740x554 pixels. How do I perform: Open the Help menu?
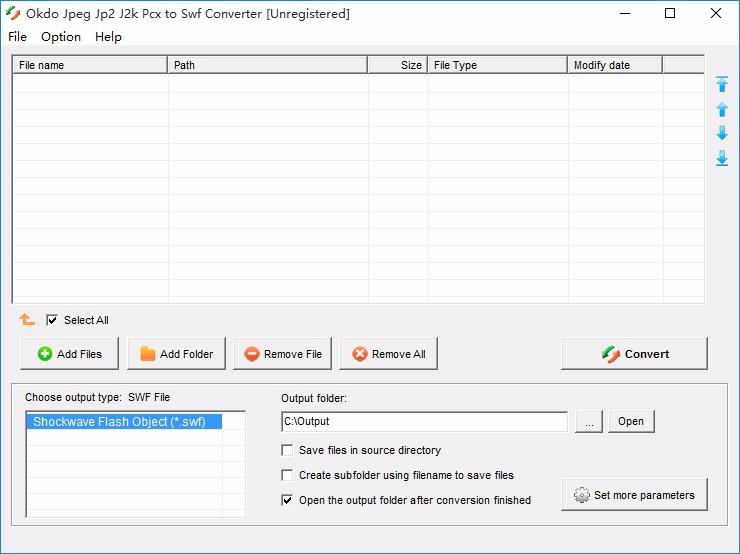[108, 37]
